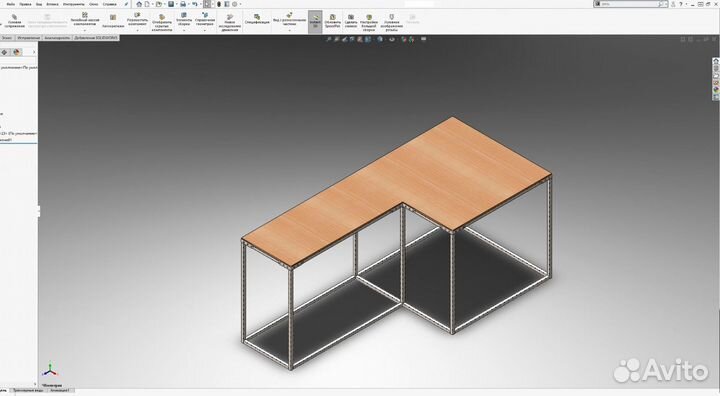The width and height of the screenshot is (720, 396).
Task: Switch to the Анимация1 motion study tab
Action: point(60,391)
